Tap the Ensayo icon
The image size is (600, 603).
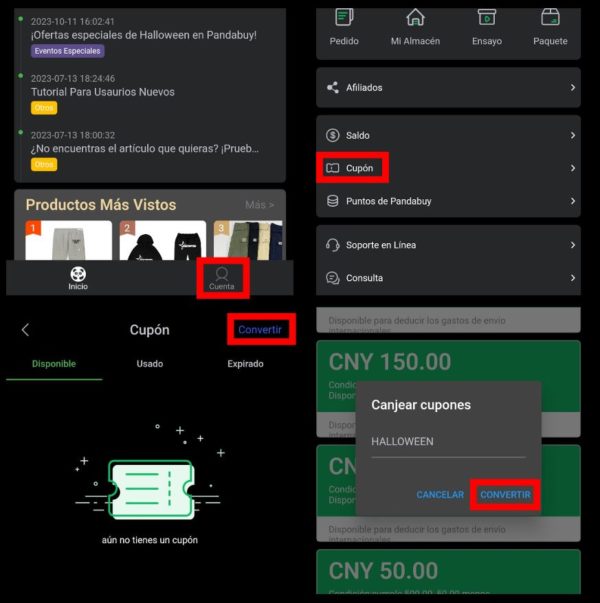coord(486,18)
